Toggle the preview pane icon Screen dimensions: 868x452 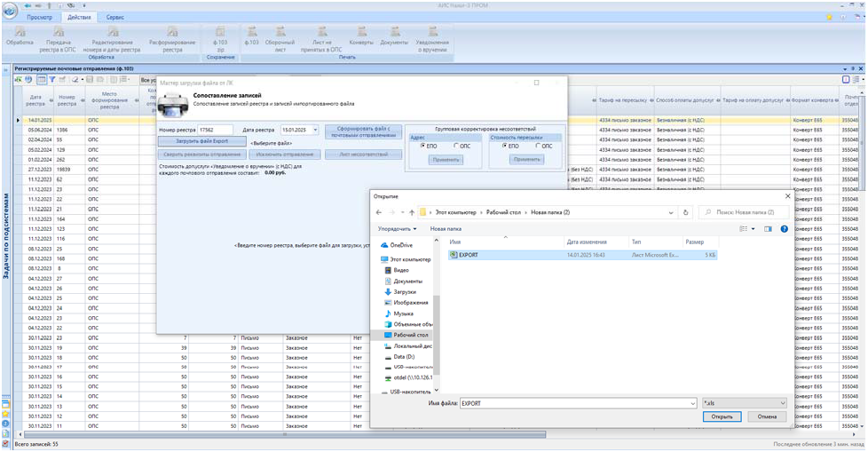pos(769,229)
